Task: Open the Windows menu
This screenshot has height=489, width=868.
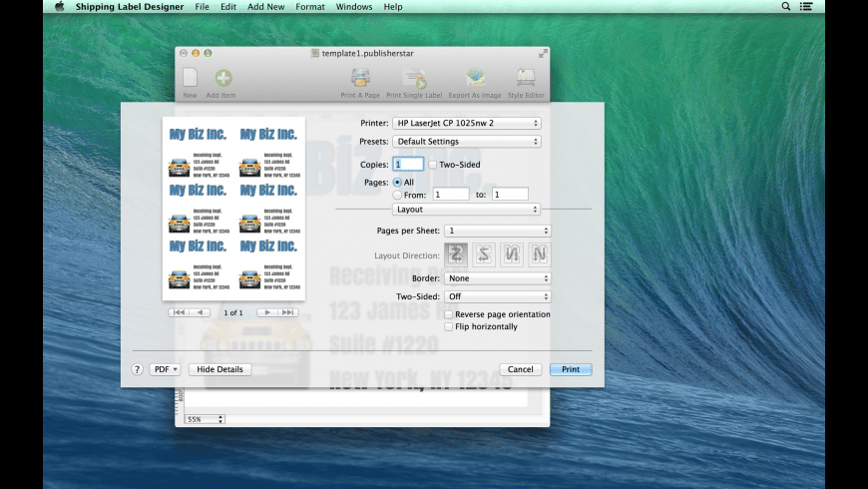Action: (x=354, y=7)
